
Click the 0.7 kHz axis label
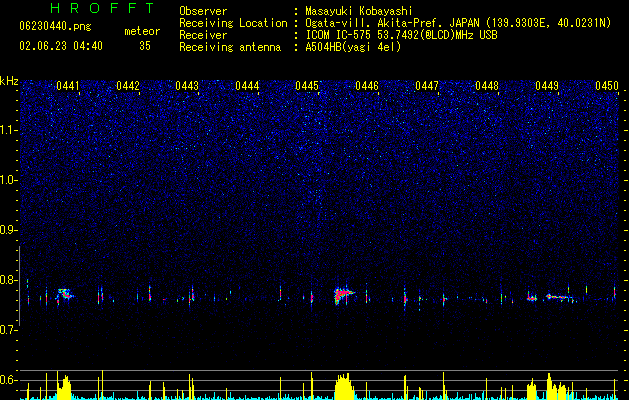[x=9, y=330]
